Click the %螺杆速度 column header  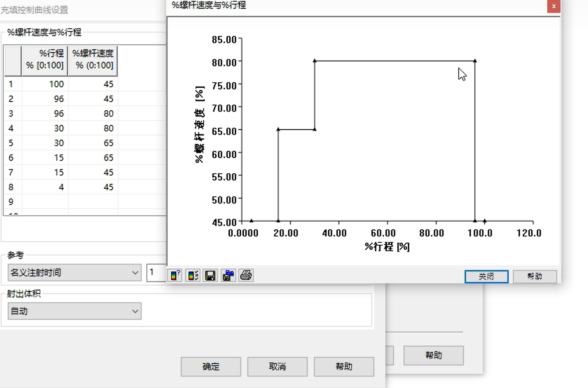(93, 60)
